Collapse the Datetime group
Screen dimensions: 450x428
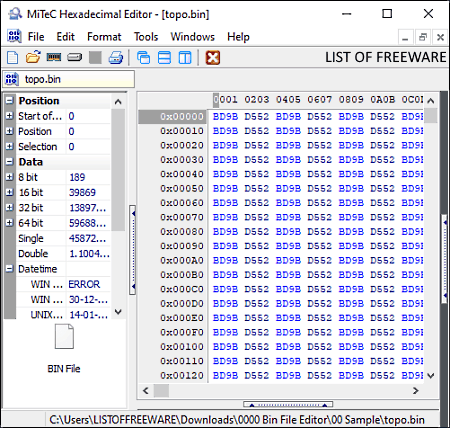pyautogui.click(x=10, y=269)
